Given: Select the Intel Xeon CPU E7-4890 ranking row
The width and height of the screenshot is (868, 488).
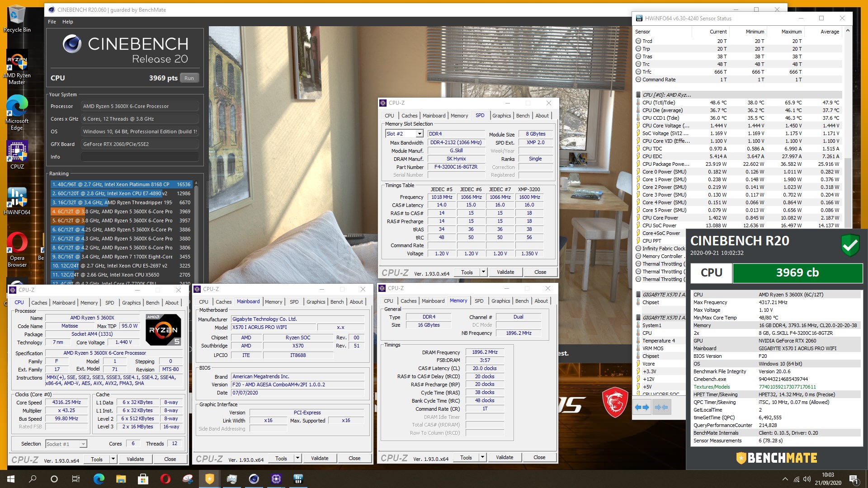Looking at the screenshot, I should point(121,193).
